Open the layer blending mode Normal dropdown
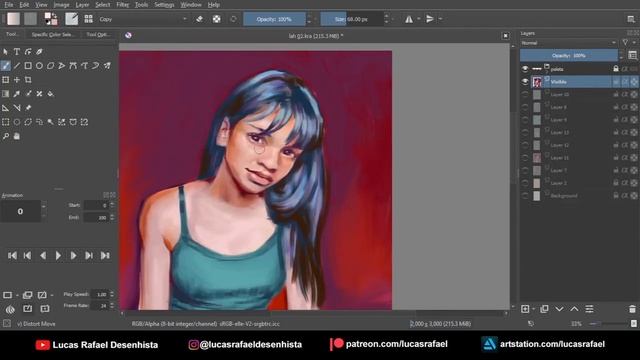This screenshot has width=640, height=360. tap(568, 43)
